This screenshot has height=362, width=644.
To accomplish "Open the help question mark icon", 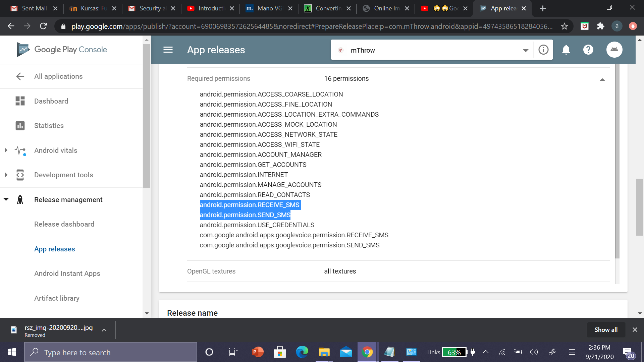I will (588, 50).
